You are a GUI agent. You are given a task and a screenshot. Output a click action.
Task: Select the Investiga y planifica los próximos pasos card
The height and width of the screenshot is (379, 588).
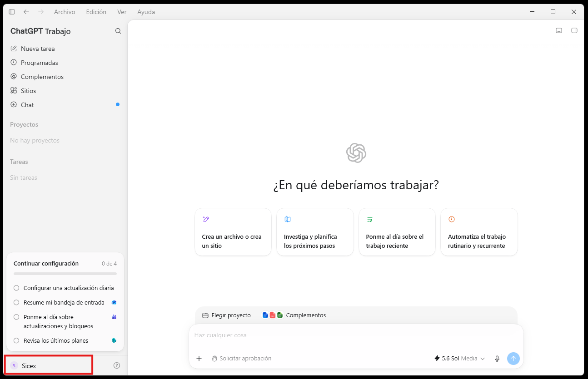(315, 232)
